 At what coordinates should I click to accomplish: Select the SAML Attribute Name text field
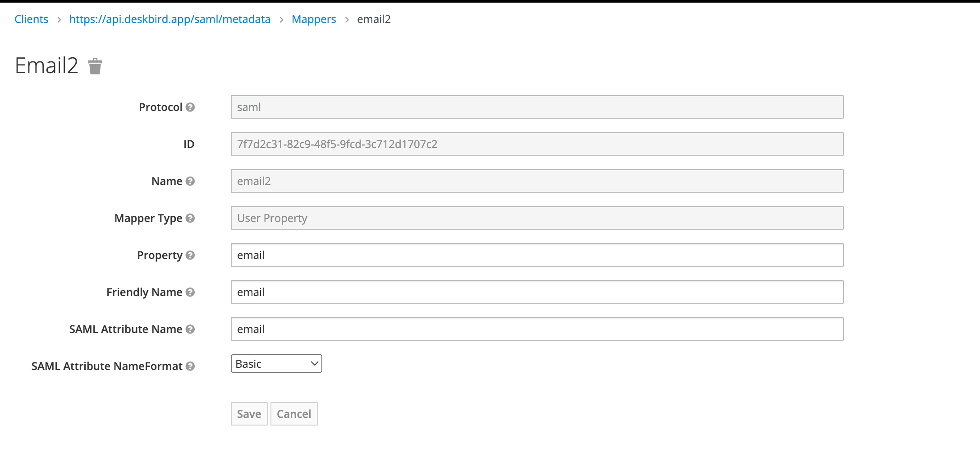click(x=537, y=329)
